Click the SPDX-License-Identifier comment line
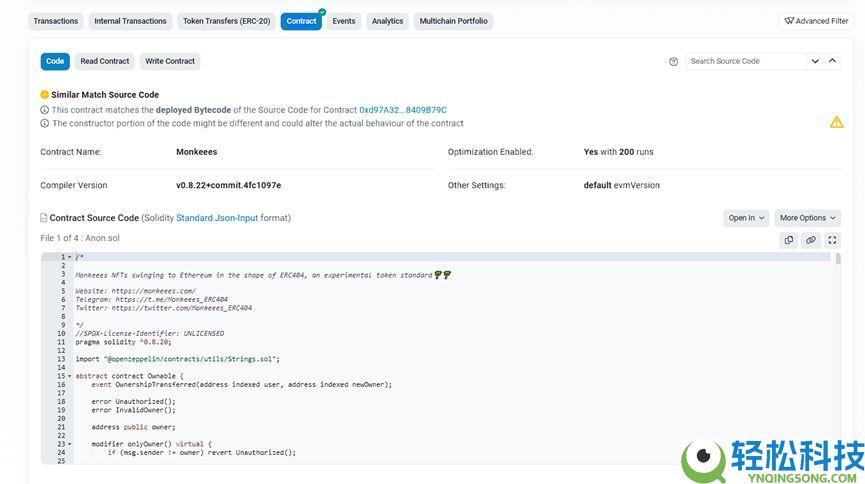Viewport: 865px width, 484px height. point(150,334)
